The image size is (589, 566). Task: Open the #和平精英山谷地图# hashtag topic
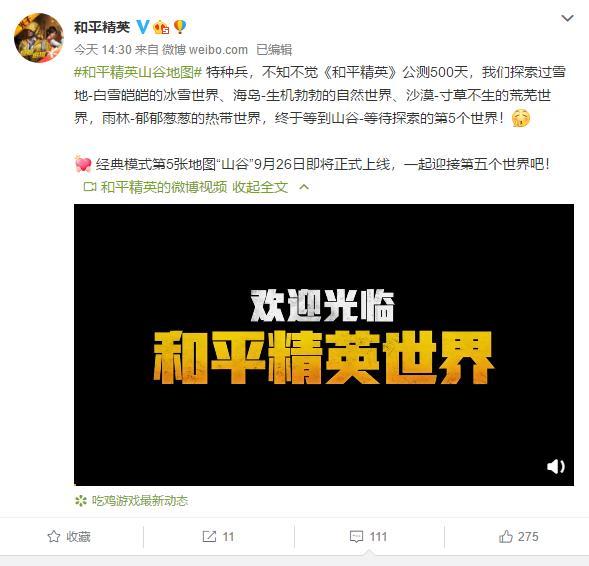click(x=138, y=72)
